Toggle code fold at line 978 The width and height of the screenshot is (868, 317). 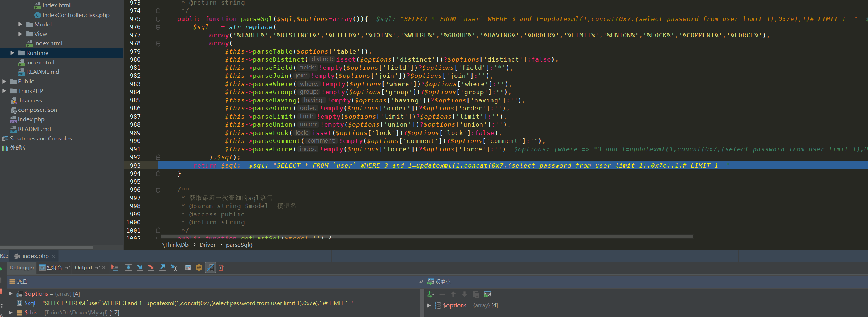coord(158,43)
